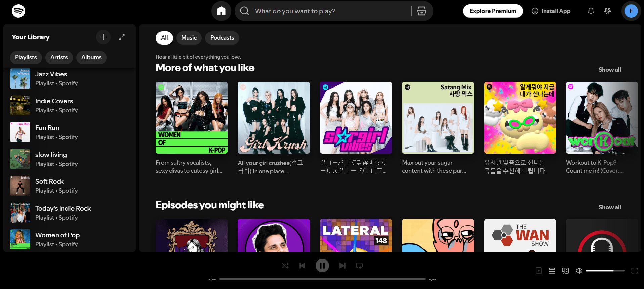This screenshot has width=644, height=289.
Task: Open Browse icon in search bar
Action: 422,11
